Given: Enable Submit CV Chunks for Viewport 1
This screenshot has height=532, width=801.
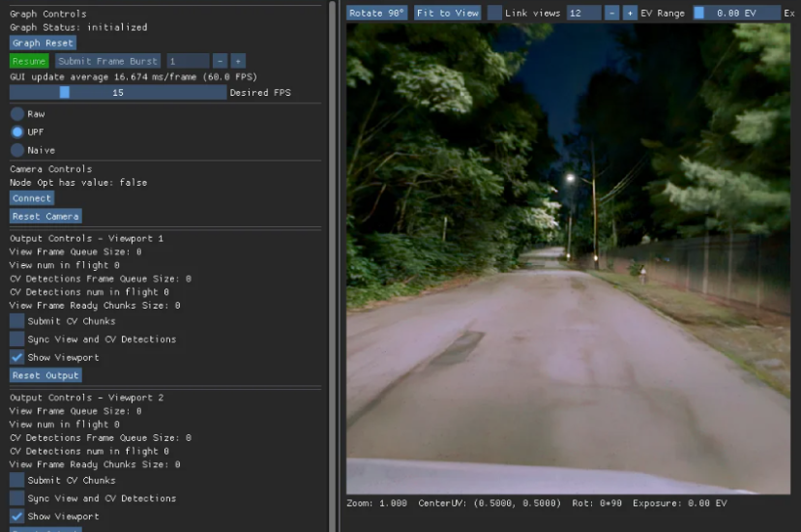Looking at the screenshot, I should point(16,321).
